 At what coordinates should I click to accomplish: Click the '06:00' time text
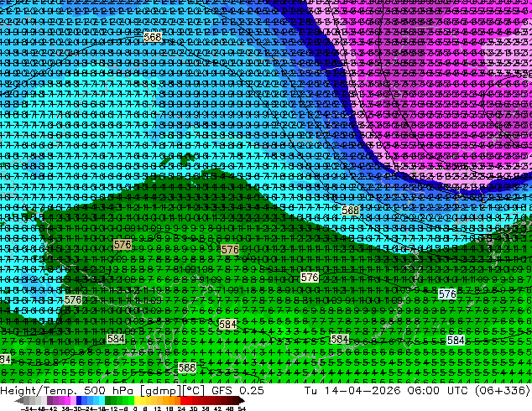click(424, 391)
